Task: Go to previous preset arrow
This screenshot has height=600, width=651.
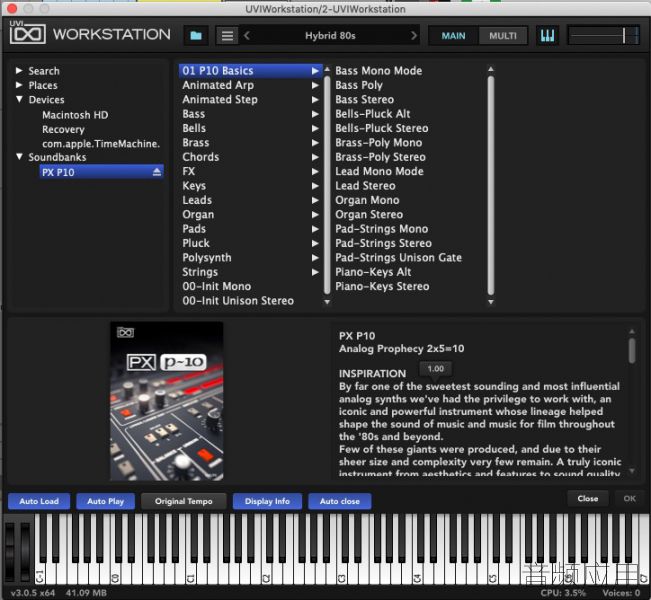Action: (247, 36)
